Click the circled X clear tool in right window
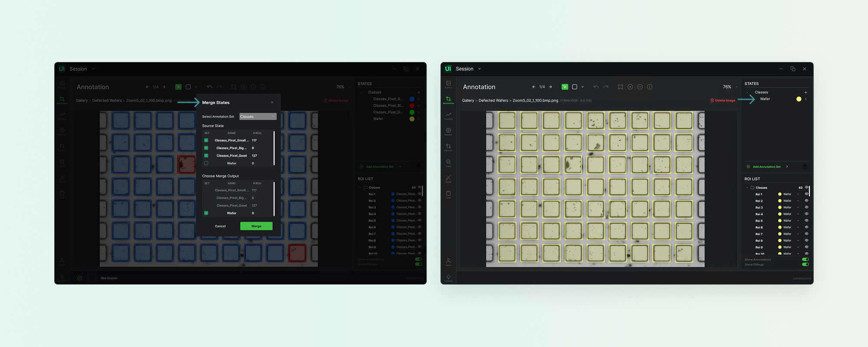The image size is (868, 347). point(630,87)
